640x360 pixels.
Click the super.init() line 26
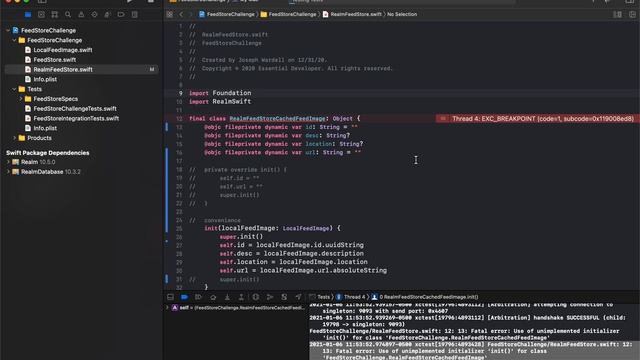pyautogui.click(x=241, y=237)
